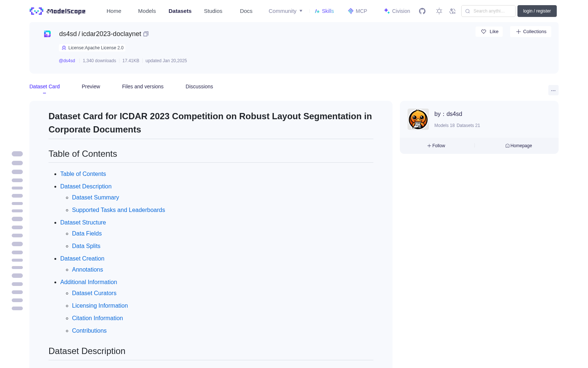Click the Skills icon link
Image resolution: width=588 pixels, height=368 pixels.
tap(324, 11)
